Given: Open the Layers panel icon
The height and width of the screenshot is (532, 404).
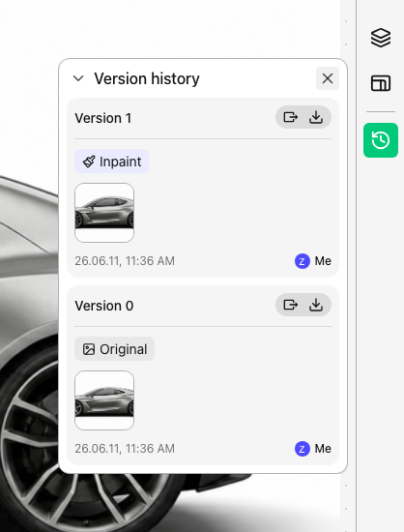Looking at the screenshot, I should coord(381,38).
